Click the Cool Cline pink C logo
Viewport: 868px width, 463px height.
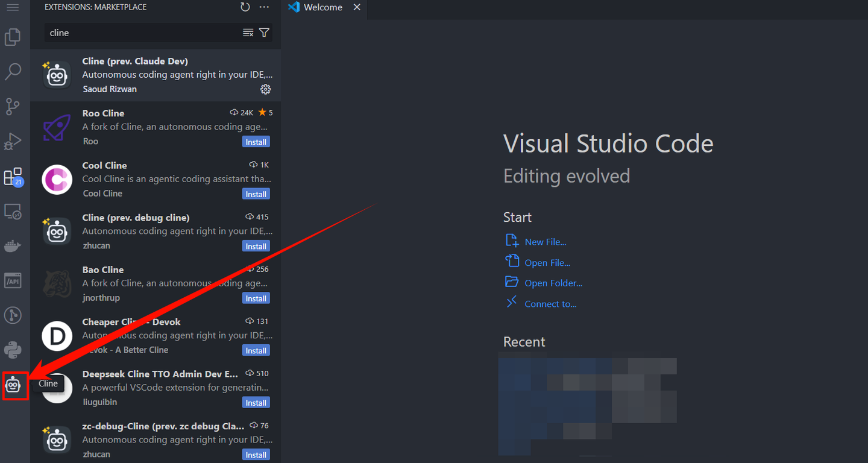pos(57,180)
